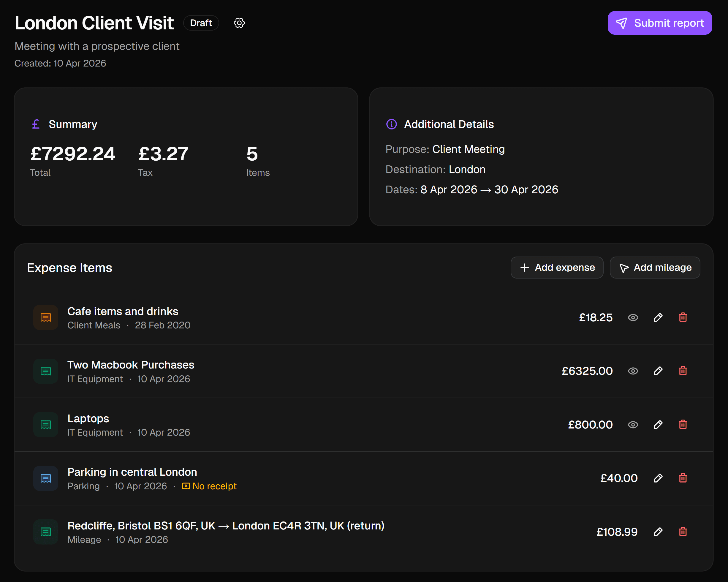Edit the Cafe items and drinks expense
This screenshot has width=728, height=582.
(658, 317)
